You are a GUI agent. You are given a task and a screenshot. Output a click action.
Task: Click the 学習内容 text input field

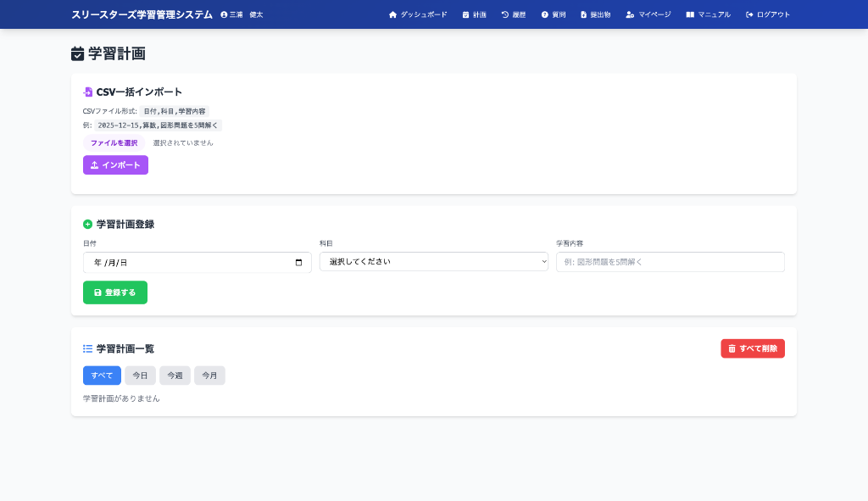coord(670,262)
